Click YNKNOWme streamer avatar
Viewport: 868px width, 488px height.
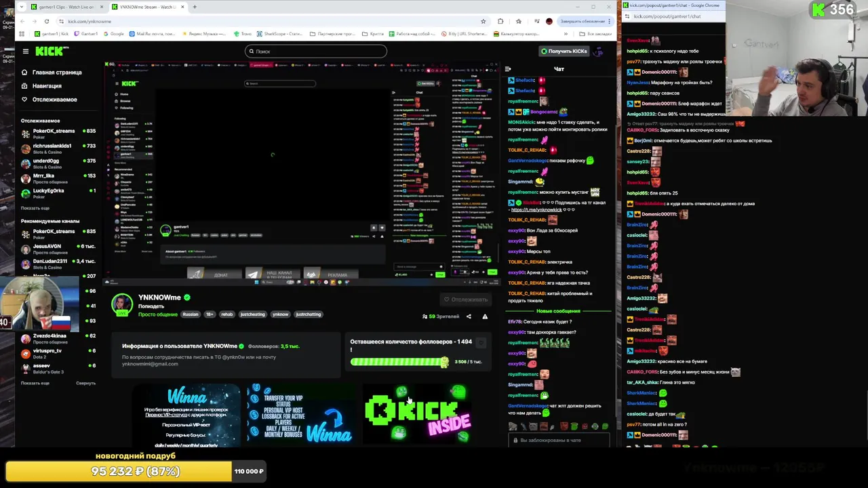pos(122,304)
